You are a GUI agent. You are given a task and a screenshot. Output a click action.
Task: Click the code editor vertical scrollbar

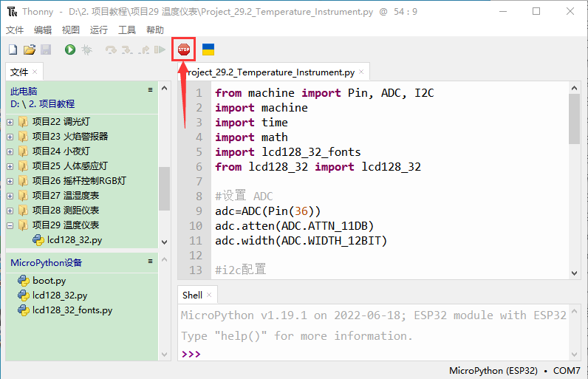(574, 185)
